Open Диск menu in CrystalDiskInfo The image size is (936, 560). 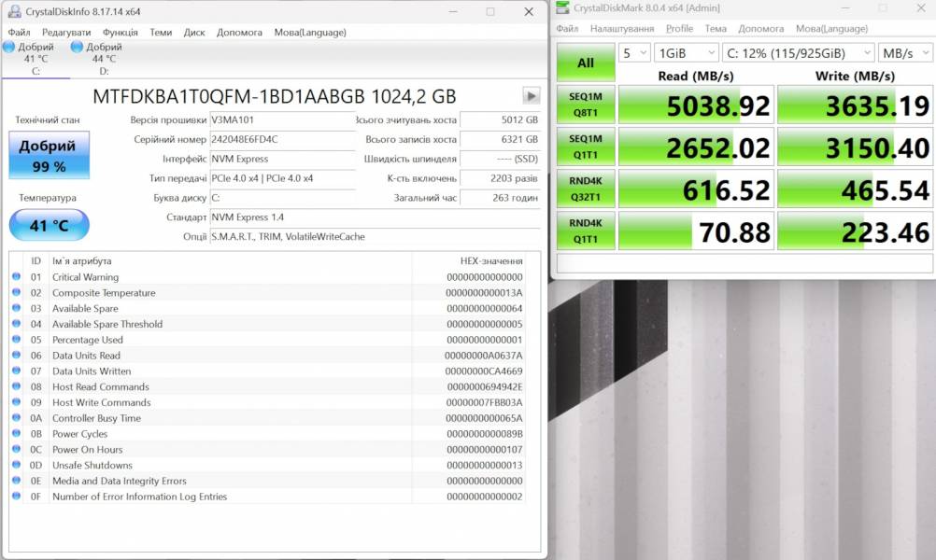point(194,33)
